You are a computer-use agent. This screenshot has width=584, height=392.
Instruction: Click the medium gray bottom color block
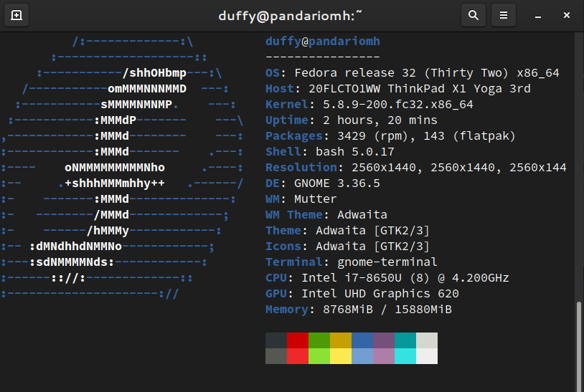[276, 356]
